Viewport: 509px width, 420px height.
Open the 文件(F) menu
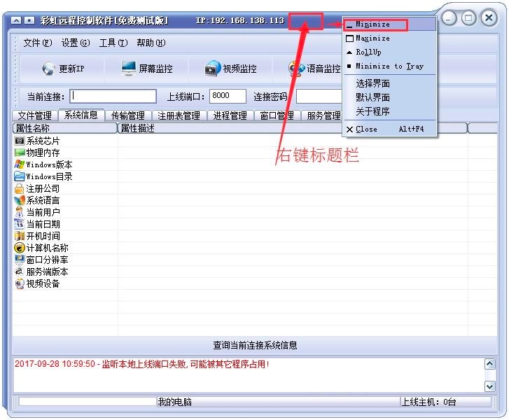[x=37, y=43]
